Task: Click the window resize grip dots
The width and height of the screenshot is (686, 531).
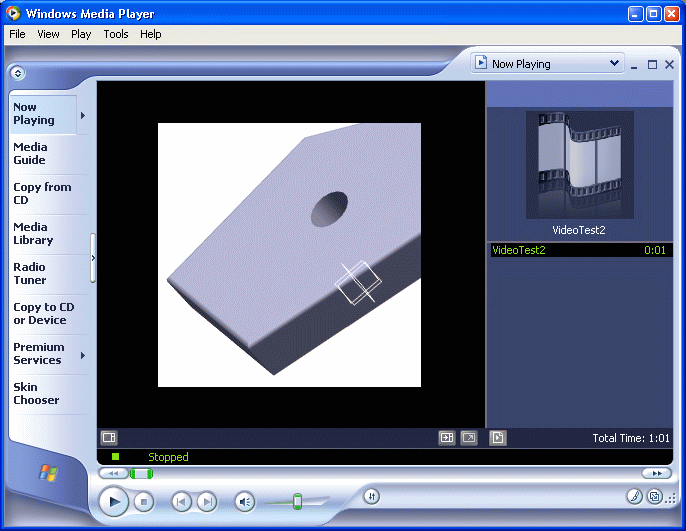Action: pyautogui.click(x=672, y=498)
